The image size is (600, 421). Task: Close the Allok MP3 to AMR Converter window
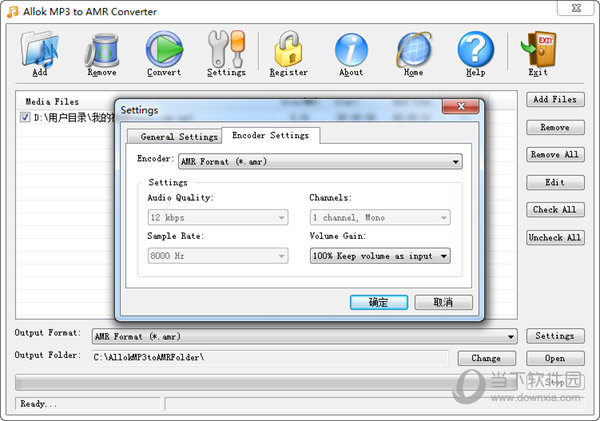coord(577,8)
